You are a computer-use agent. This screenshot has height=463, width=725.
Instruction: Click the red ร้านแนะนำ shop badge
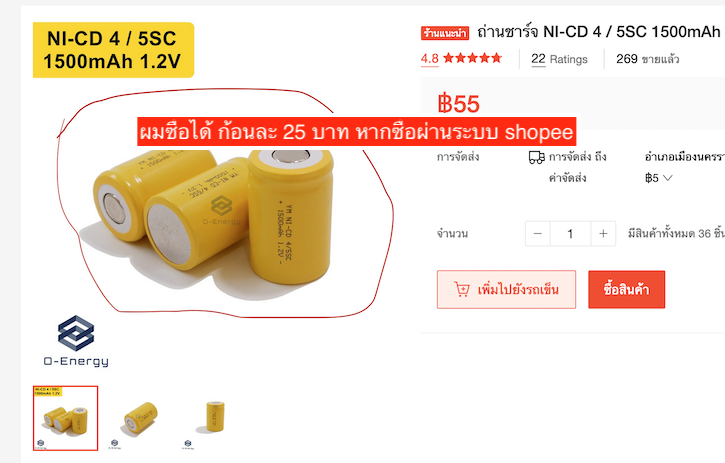pyautogui.click(x=445, y=33)
